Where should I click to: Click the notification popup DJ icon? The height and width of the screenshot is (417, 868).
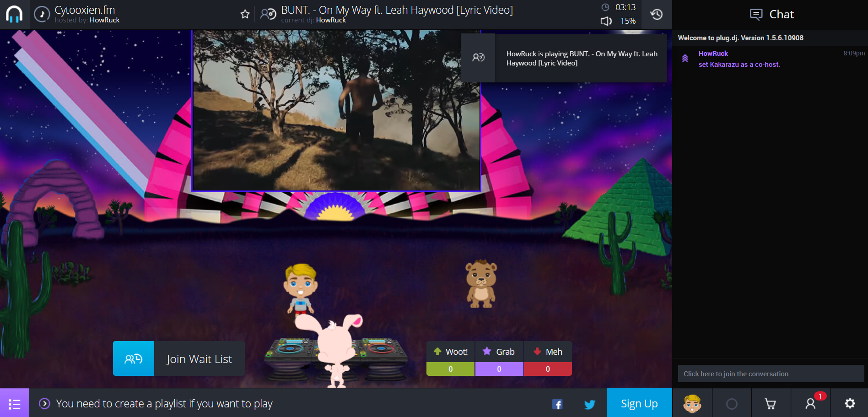tap(479, 58)
